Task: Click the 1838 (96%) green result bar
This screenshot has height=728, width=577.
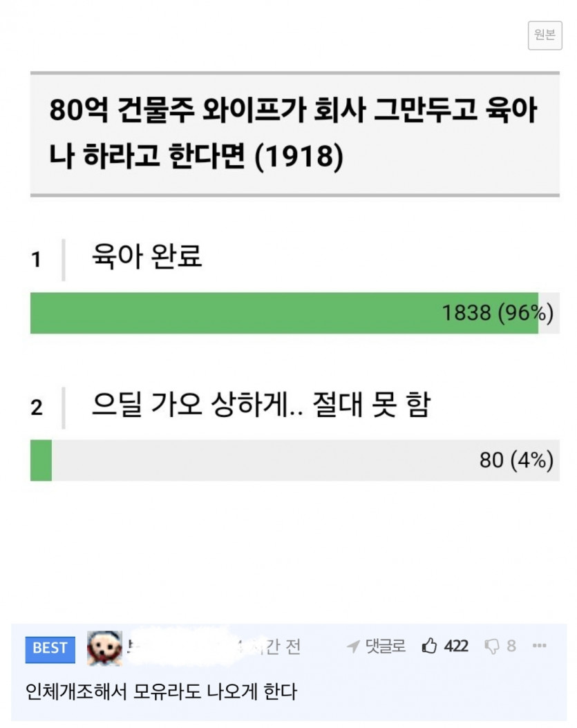Action: [x=283, y=313]
